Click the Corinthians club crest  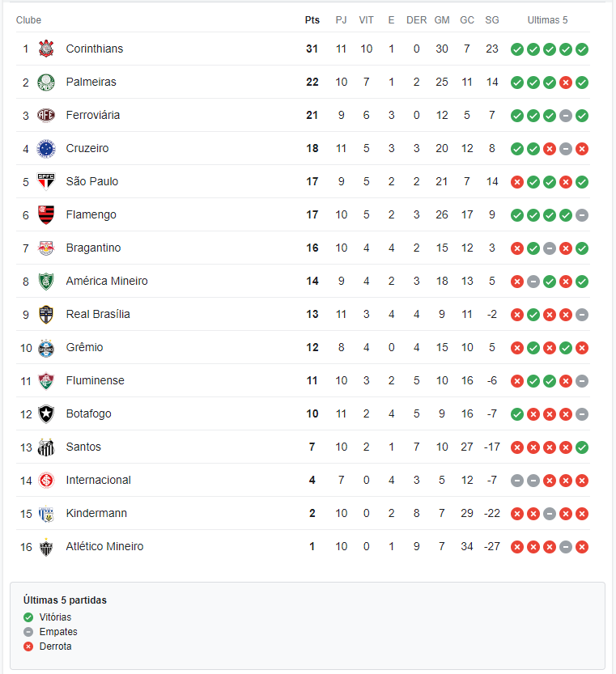(x=46, y=49)
